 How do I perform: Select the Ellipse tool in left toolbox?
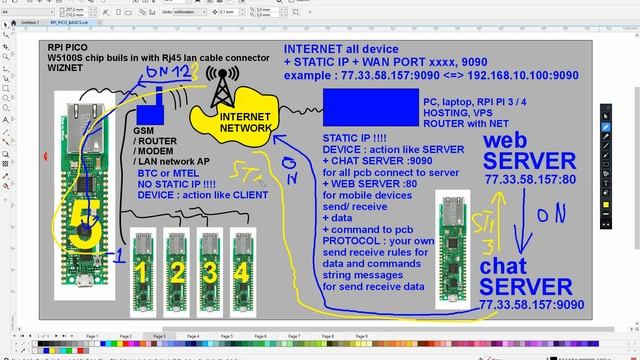(x=6, y=98)
